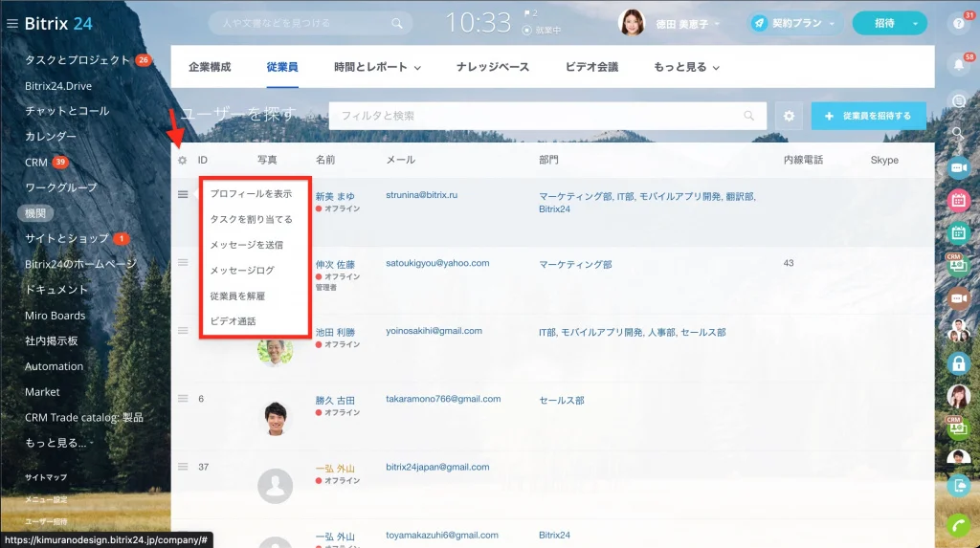Switch to 企業構成 tab
Screen dimensions: 980x548
pos(210,67)
